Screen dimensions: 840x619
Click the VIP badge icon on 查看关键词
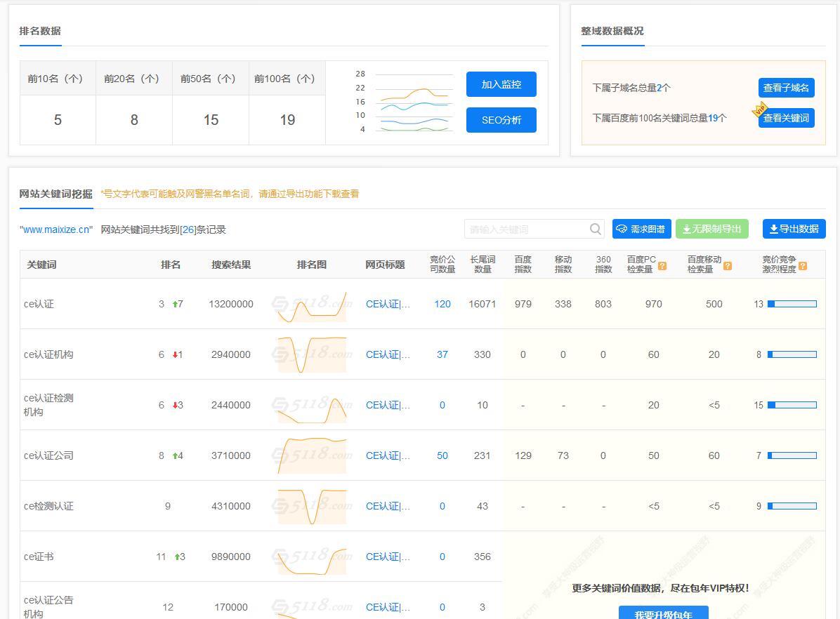click(x=760, y=109)
